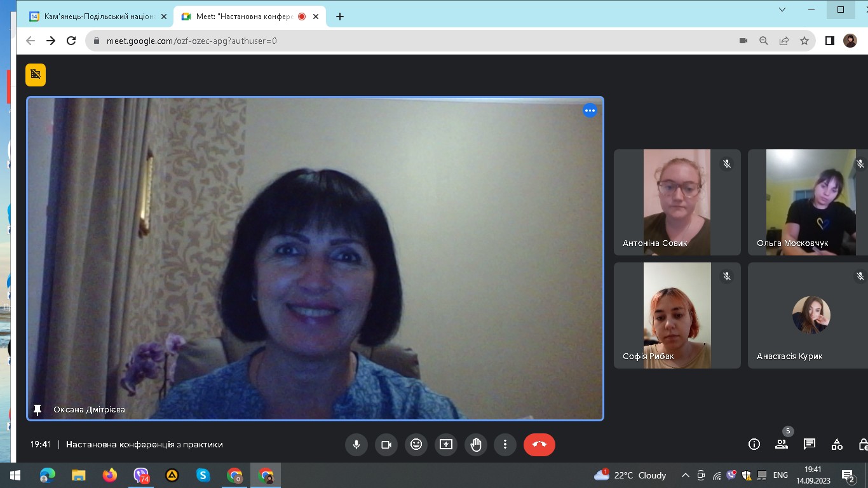The image size is (868, 488).
Task: Toggle the camera in call controls
Action: click(386, 445)
